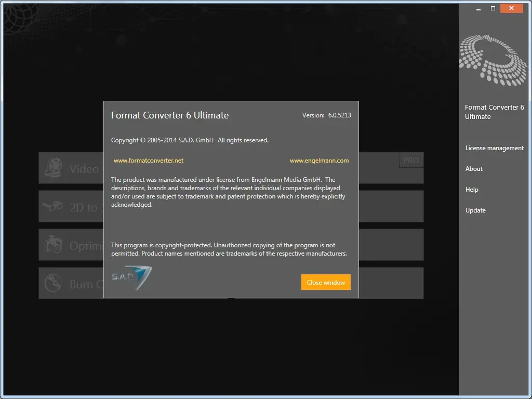Screen dimensions: 532x399
Task: Click the Optimize camera icon
Action: click(x=53, y=245)
